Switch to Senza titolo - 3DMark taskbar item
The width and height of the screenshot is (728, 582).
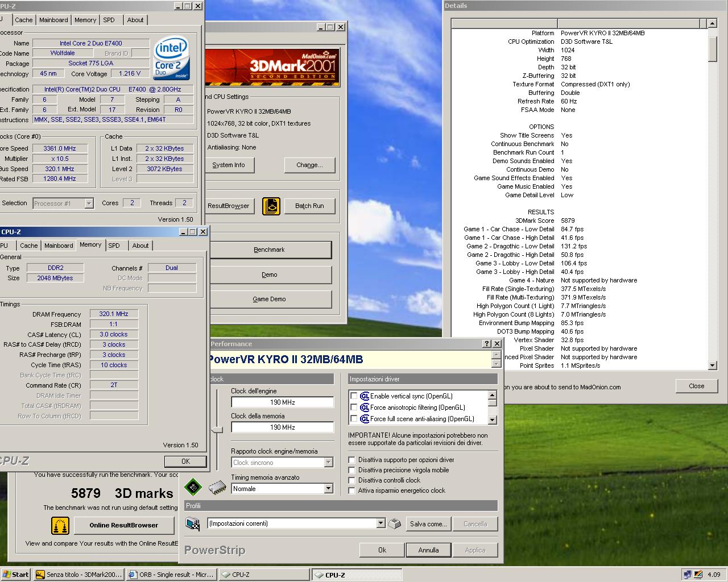click(x=78, y=575)
